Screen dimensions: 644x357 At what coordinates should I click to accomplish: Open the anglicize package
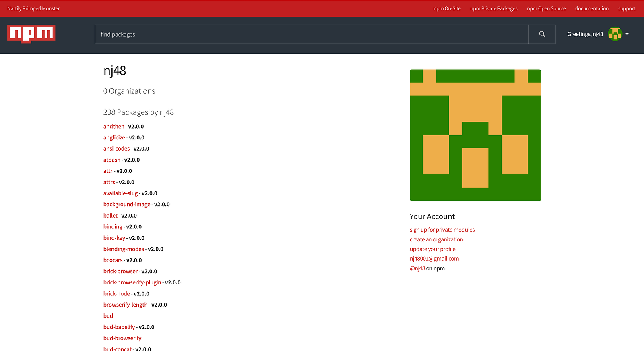(114, 137)
